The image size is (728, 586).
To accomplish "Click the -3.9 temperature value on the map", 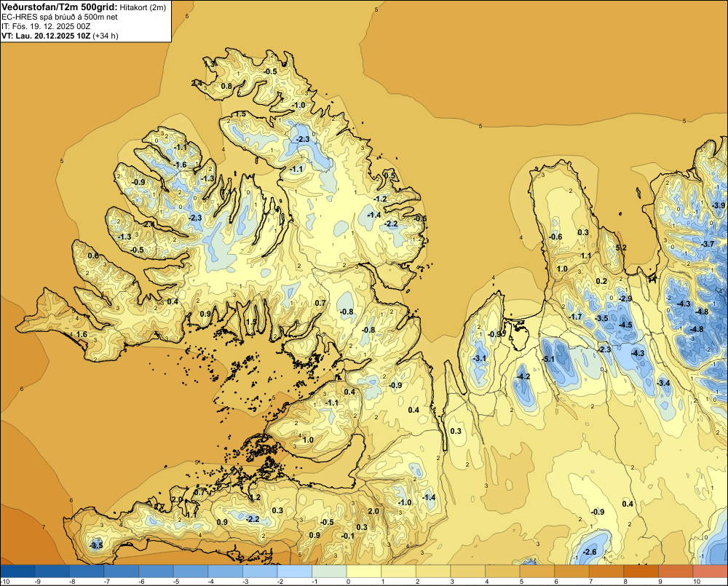I will pos(719,205).
